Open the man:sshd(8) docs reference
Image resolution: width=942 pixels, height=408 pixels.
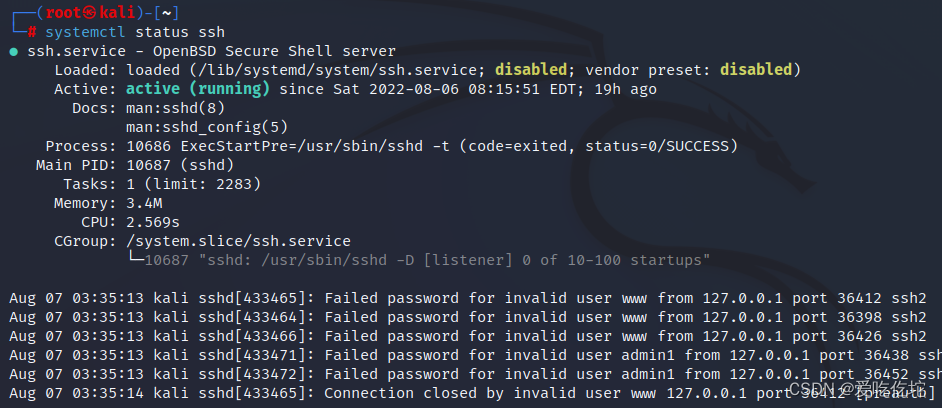point(175,108)
